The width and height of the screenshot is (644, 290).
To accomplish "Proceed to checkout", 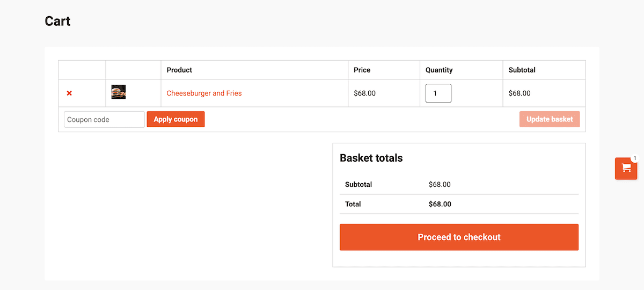I will (x=459, y=237).
